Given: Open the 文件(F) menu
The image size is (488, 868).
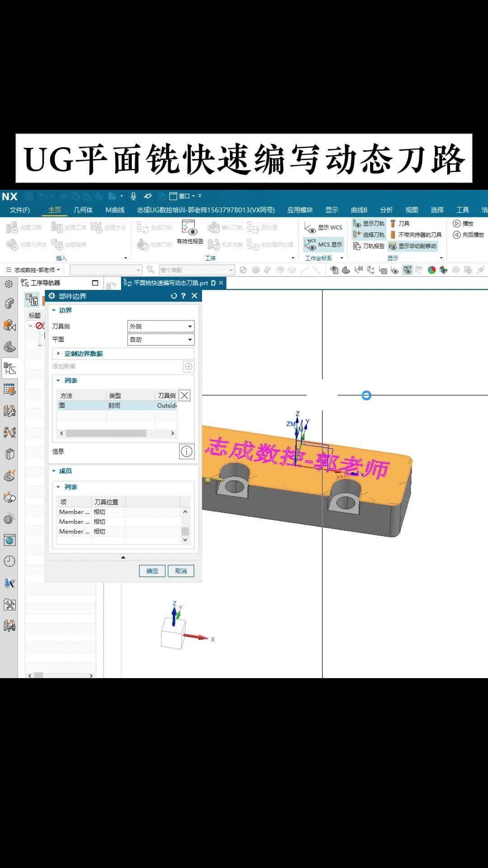Looking at the screenshot, I should coord(19,210).
